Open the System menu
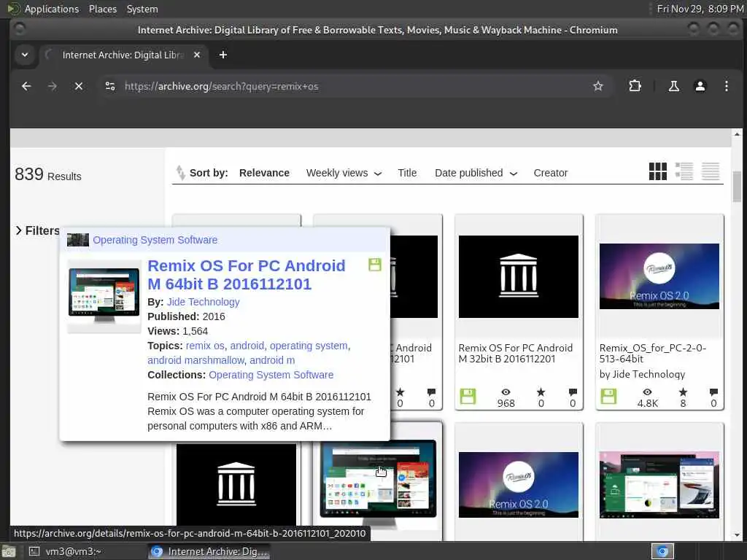 (142, 9)
